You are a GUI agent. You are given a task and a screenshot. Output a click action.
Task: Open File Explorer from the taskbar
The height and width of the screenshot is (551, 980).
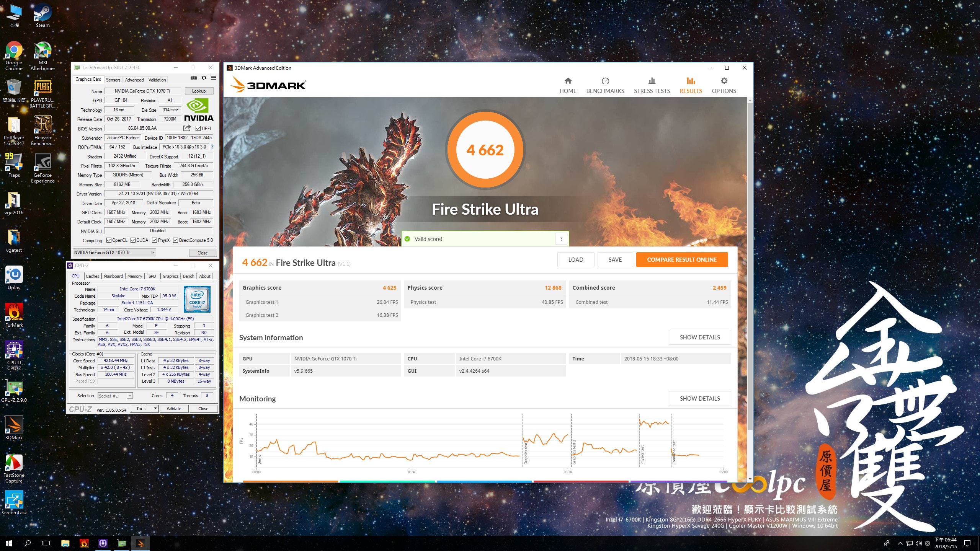coord(65,543)
